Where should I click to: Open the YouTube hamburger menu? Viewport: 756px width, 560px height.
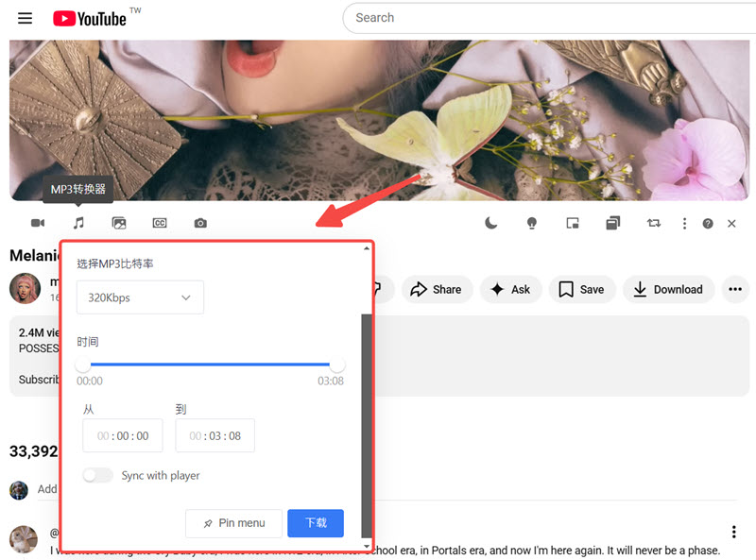25,18
